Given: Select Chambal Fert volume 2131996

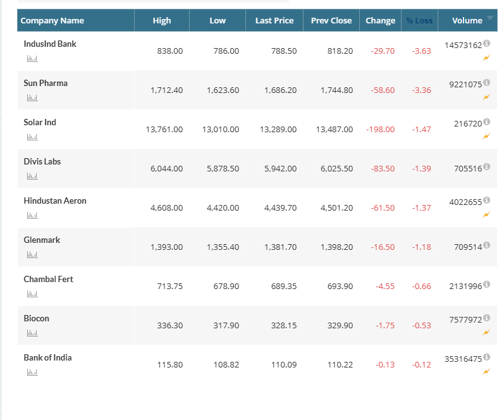Looking at the screenshot, I should tap(465, 286).
